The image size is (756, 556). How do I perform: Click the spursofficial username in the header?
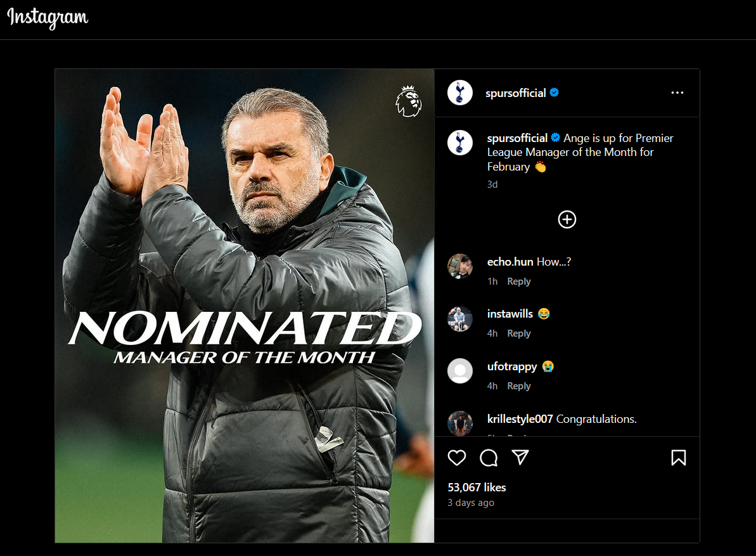515,93
